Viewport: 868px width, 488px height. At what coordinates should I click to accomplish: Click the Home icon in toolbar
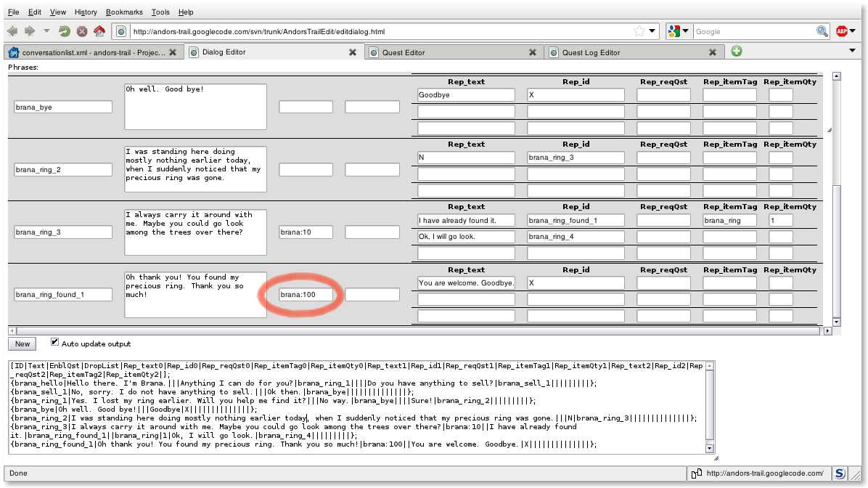[99, 31]
